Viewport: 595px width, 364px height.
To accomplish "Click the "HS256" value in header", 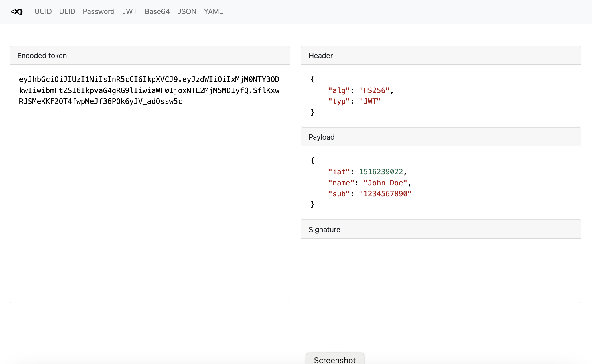I will (x=374, y=90).
